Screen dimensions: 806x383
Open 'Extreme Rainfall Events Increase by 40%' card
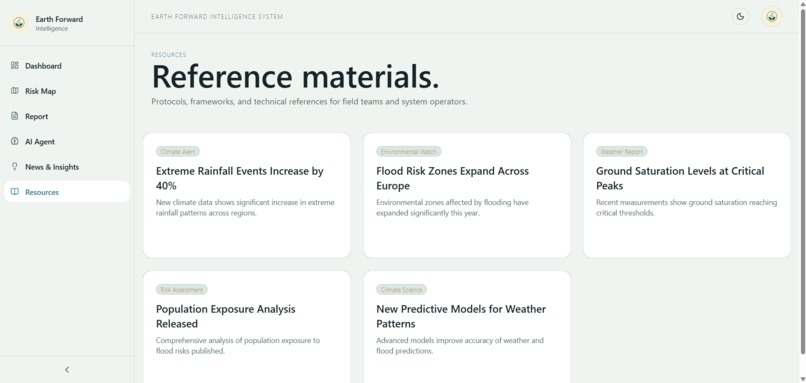pyautogui.click(x=247, y=195)
